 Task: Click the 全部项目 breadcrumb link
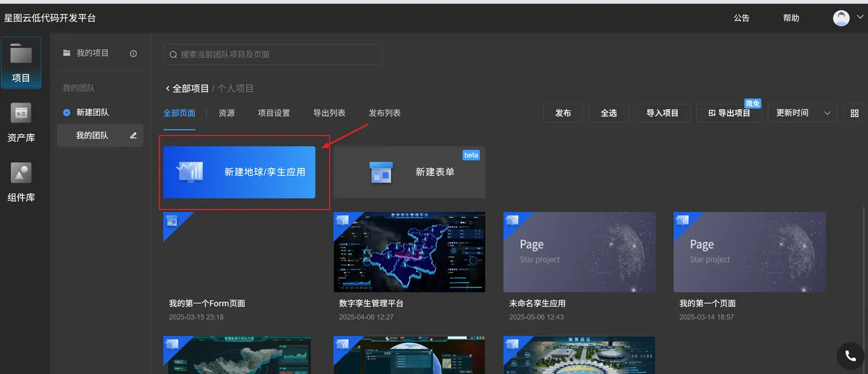190,89
